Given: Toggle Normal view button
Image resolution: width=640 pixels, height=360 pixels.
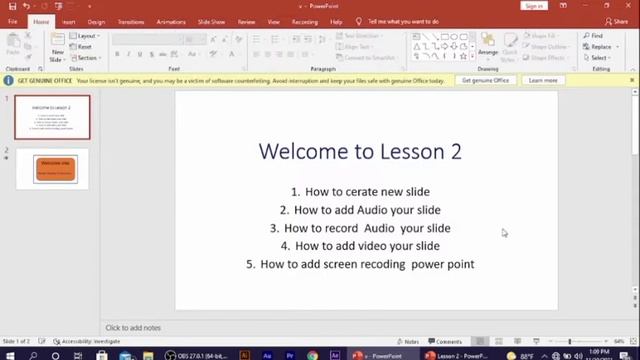Looking at the screenshot, I should point(480,341).
